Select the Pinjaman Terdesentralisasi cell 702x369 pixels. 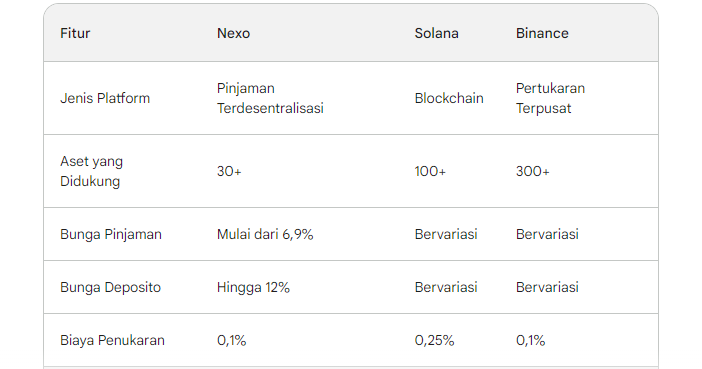click(270, 98)
